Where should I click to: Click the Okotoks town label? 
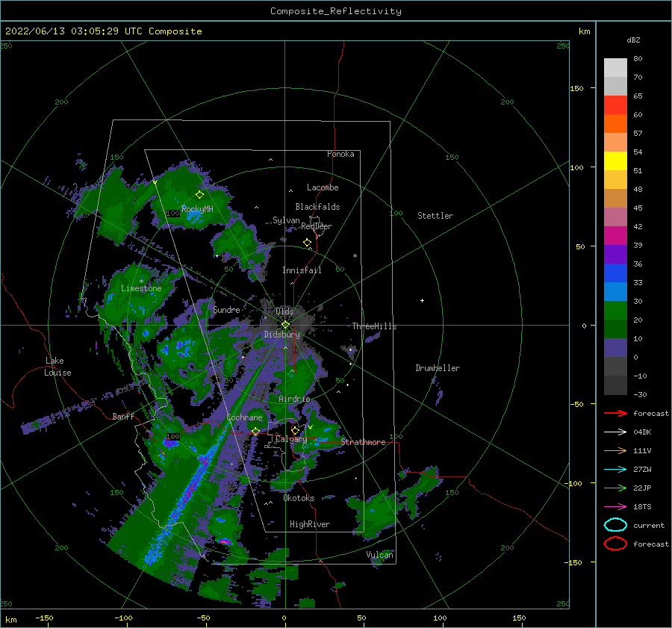click(299, 498)
